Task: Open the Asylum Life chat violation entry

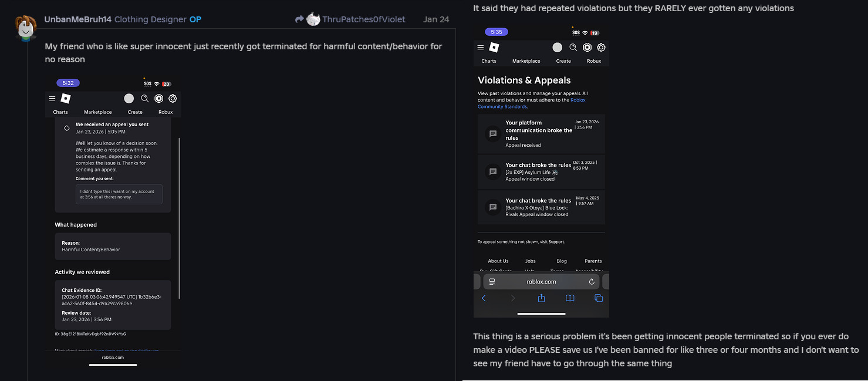Action: point(541,172)
